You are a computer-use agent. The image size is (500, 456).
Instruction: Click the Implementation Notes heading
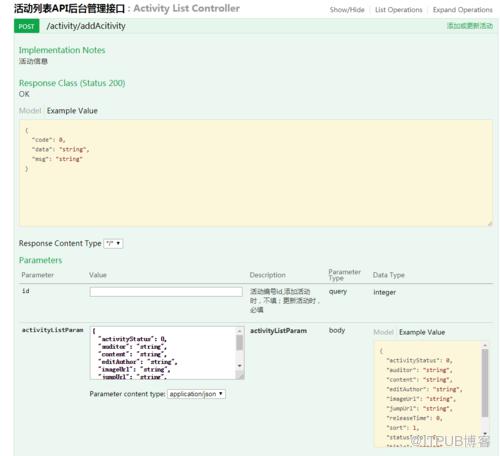[x=62, y=50]
